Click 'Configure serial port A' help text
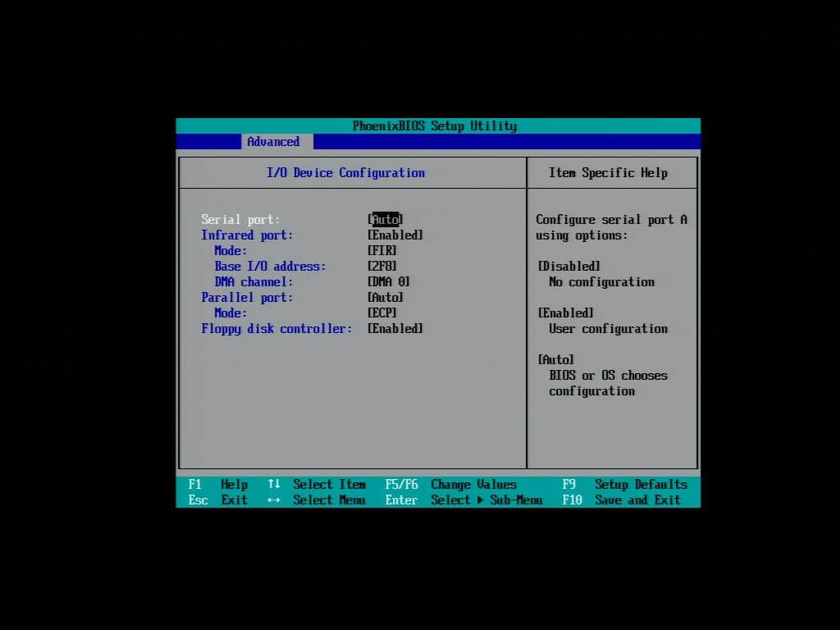840x630 pixels. click(611, 219)
